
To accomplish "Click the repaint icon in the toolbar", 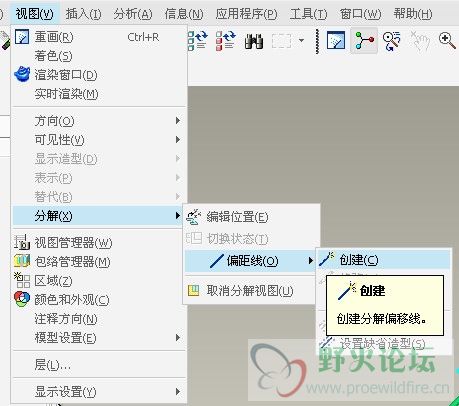I will 336,41.
